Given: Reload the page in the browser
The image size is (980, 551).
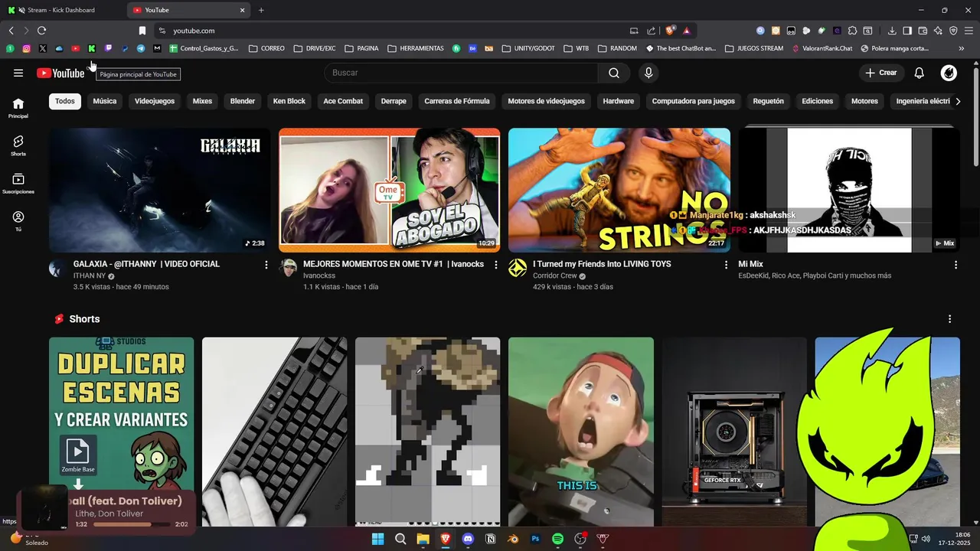Looking at the screenshot, I should pyautogui.click(x=41, y=31).
